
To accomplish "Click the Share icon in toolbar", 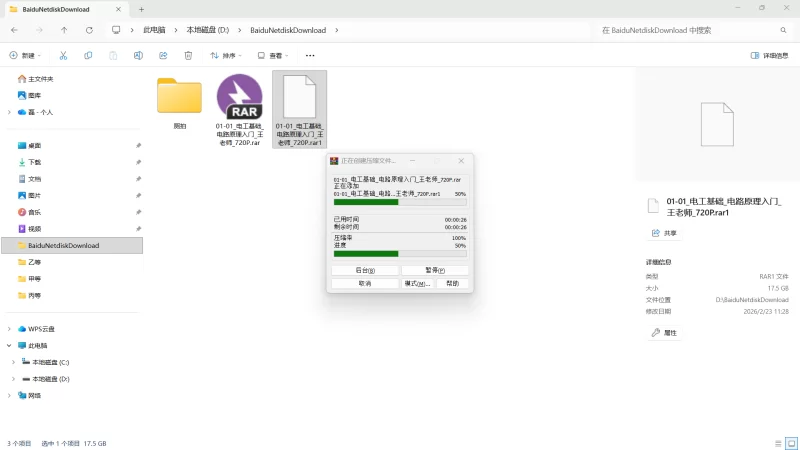I will [x=163, y=56].
